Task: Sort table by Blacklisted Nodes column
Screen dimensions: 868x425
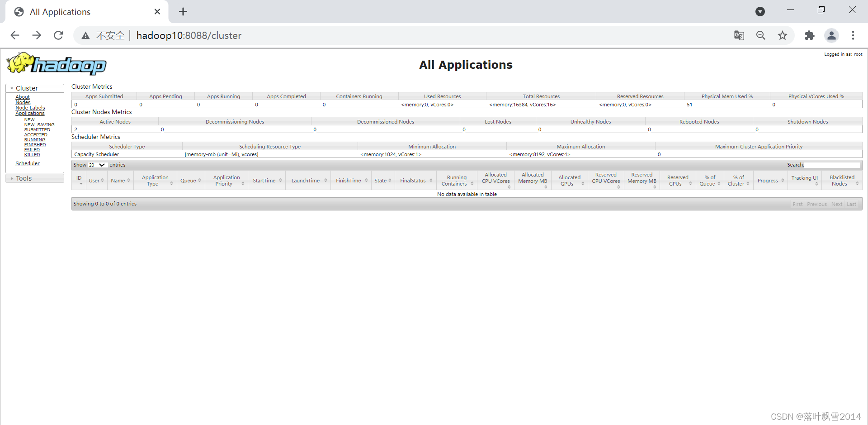Action: click(x=842, y=180)
